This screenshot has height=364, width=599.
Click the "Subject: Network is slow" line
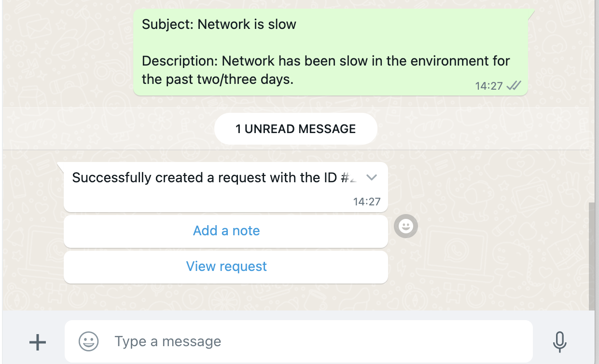click(x=219, y=24)
